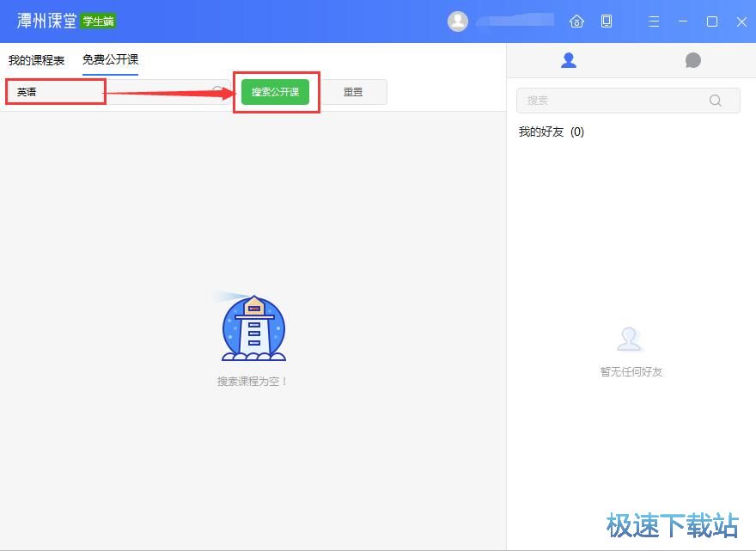Click the 重置 reset button

(x=353, y=92)
